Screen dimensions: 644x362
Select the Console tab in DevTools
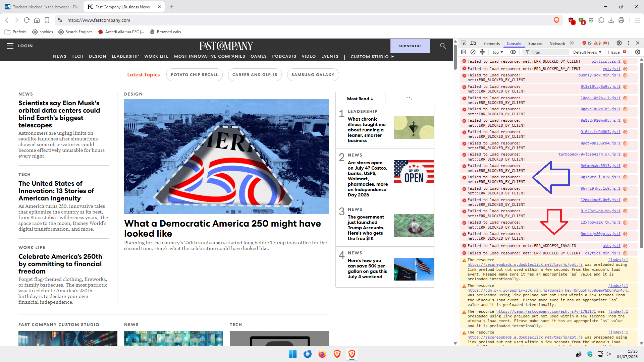(514, 44)
